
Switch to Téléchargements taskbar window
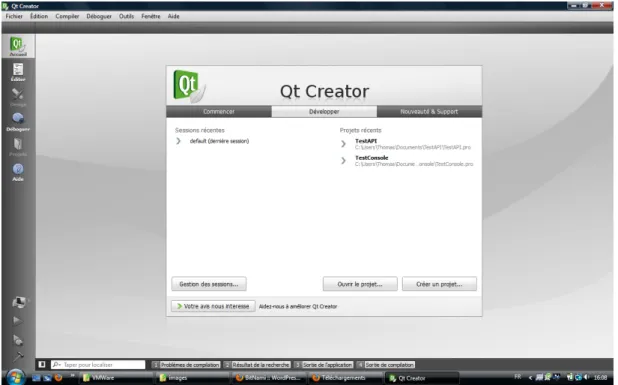[x=345, y=378]
